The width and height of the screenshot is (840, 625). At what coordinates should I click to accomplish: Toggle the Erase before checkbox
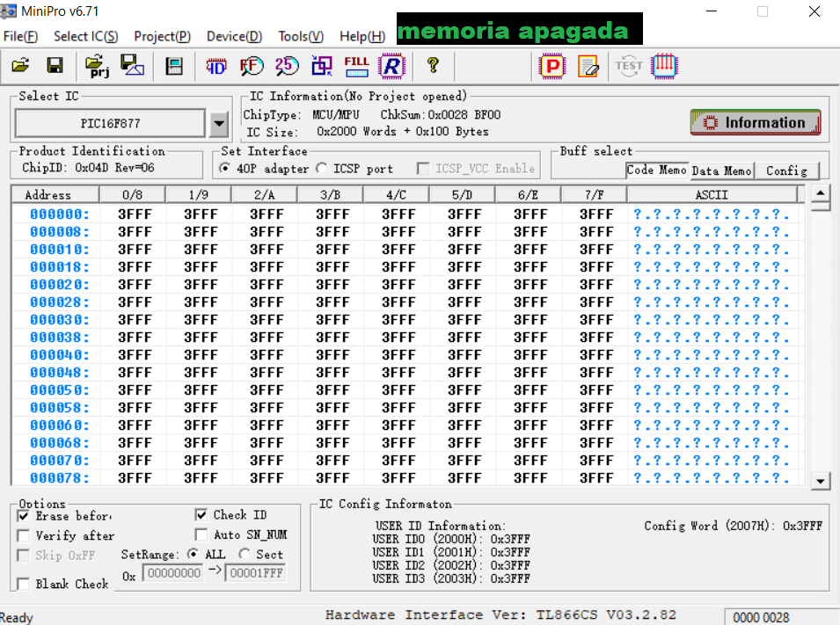click(23, 516)
